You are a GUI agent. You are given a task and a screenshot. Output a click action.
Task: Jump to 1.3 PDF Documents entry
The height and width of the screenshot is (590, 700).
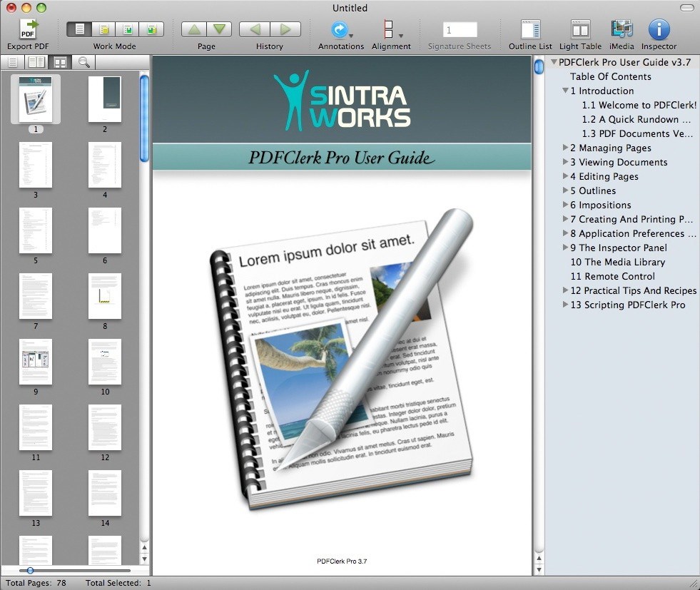637,133
